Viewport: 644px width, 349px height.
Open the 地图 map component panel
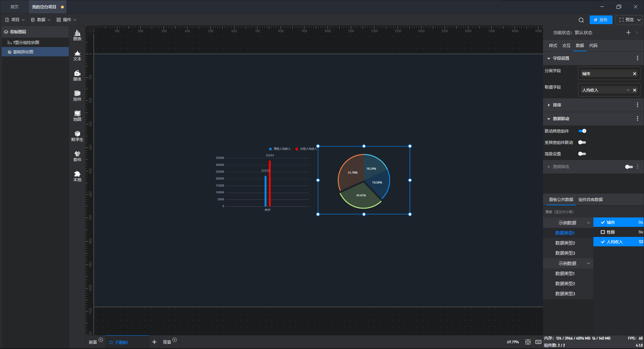click(77, 116)
